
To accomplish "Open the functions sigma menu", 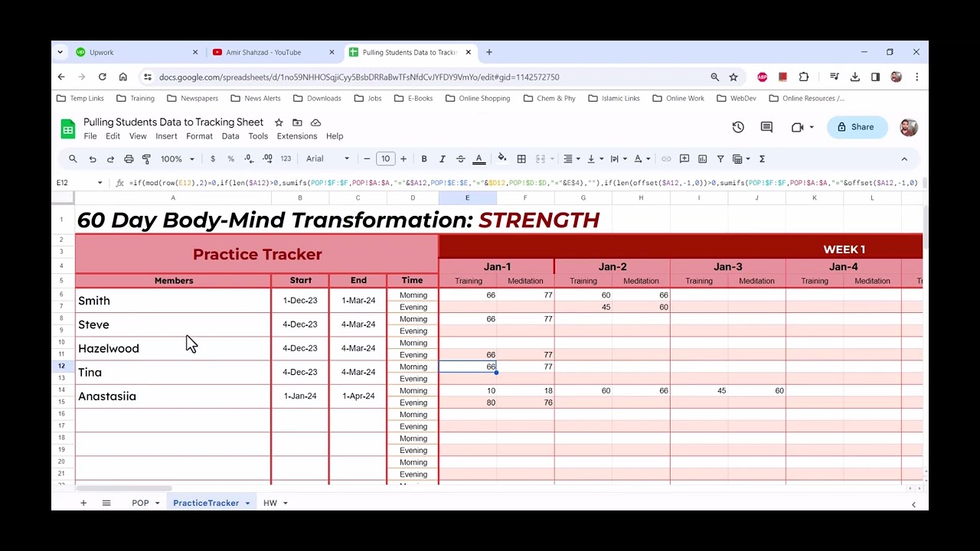I will pyautogui.click(x=762, y=159).
